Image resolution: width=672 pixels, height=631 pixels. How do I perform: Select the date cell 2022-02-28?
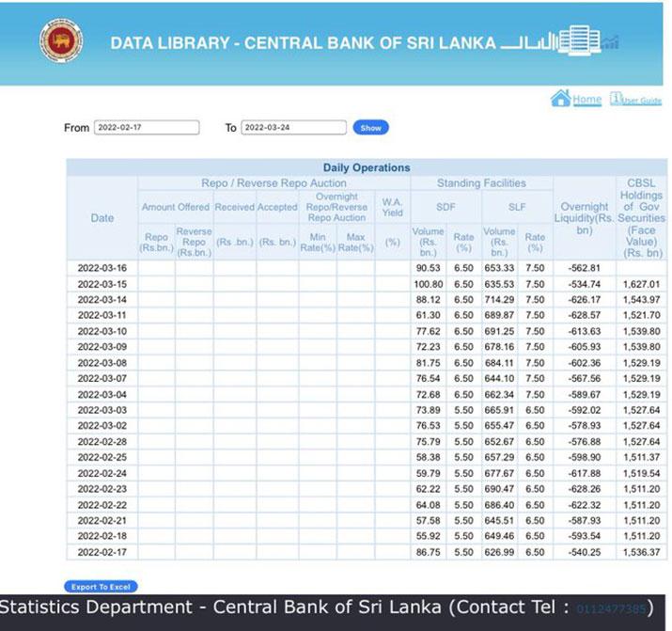tap(102, 442)
